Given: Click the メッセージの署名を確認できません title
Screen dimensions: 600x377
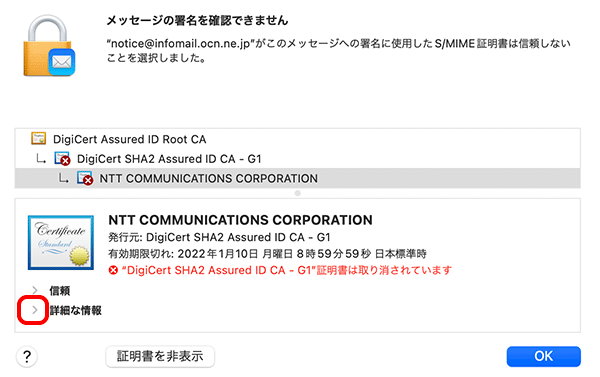Looking at the screenshot, I should 197,20.
